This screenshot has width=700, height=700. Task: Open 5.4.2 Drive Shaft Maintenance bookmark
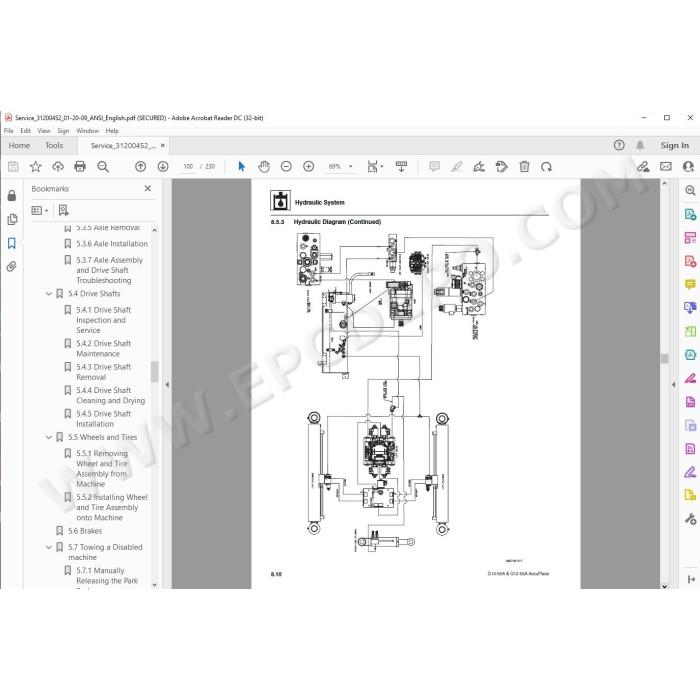[103, 349]
